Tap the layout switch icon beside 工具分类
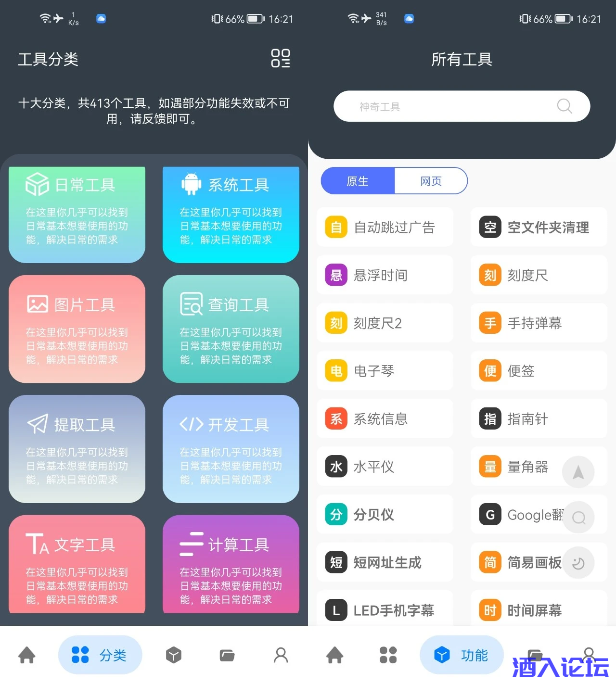The width and height of the screenshot is (616, 684). pos(281,58)
